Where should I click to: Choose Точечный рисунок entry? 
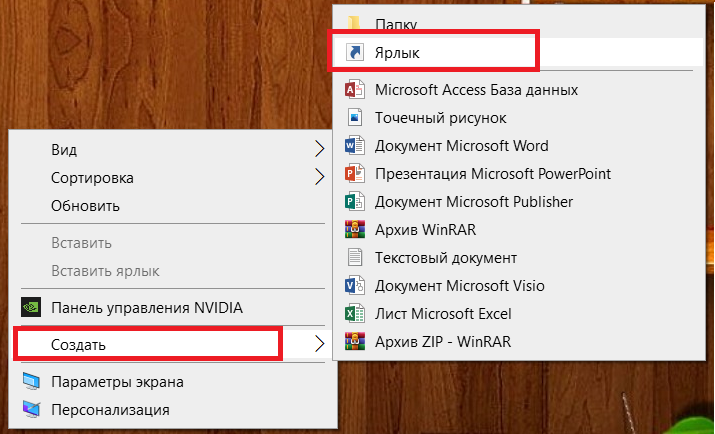click(519, 118)
